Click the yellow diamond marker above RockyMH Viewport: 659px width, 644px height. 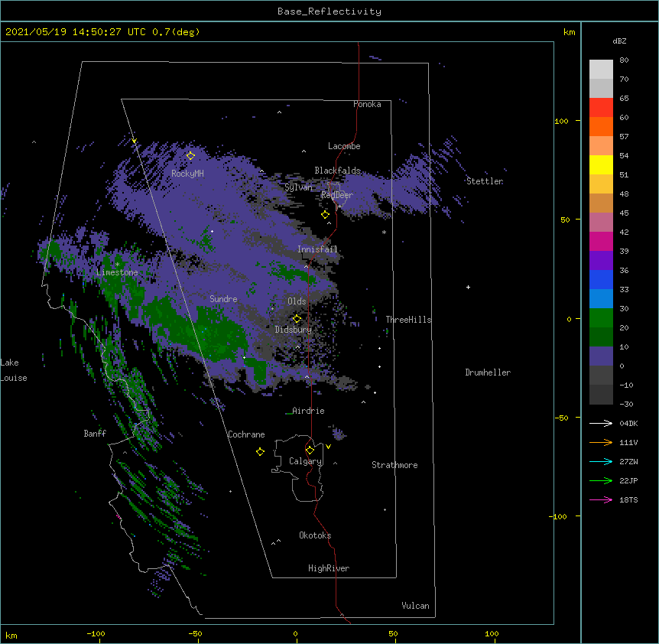tap(191, 155)
